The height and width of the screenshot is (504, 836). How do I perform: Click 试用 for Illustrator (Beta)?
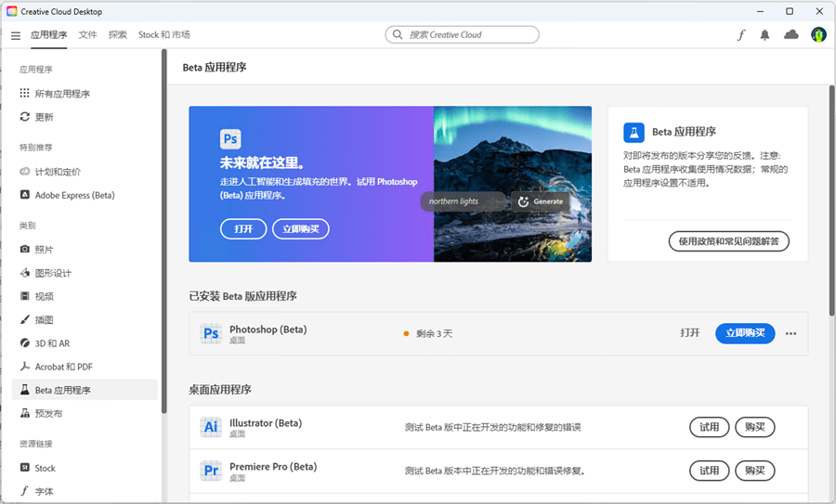pyautogui.click(x=709, y=427)
